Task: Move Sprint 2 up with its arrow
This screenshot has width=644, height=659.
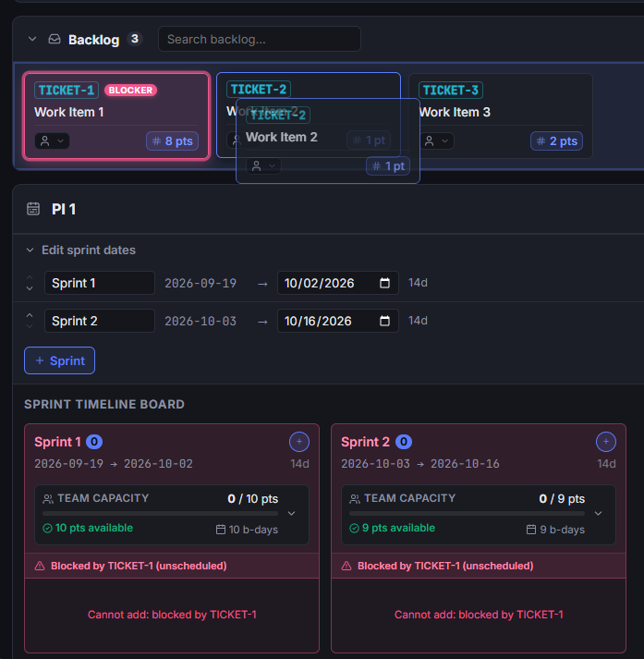Action: coord(30,315)
